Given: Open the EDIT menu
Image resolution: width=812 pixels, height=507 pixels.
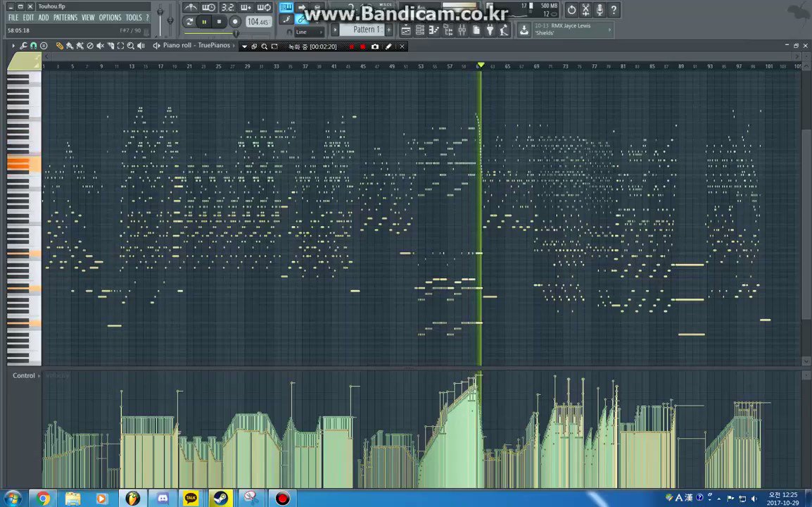Looking at the screenshot, I should point(28,18).
